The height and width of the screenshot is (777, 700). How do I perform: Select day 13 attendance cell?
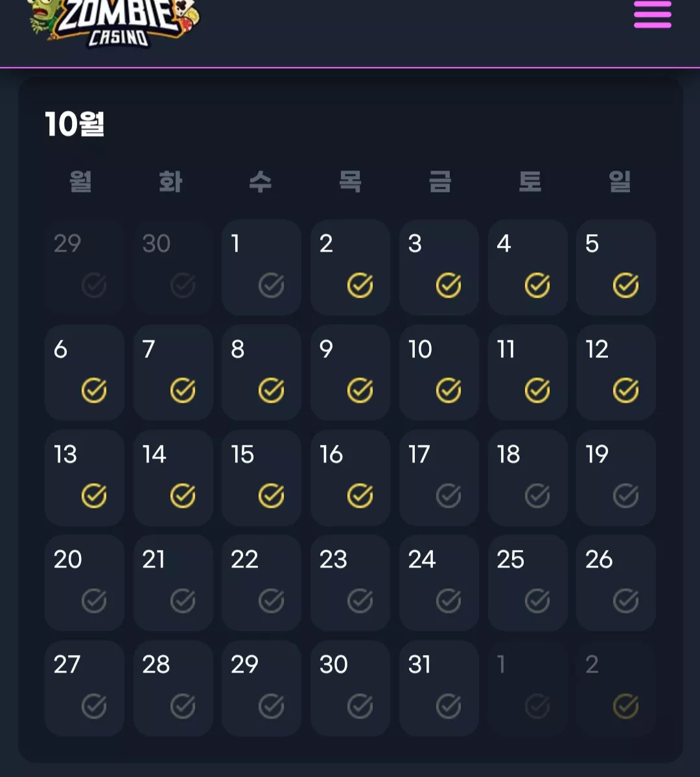coord(85,478)
